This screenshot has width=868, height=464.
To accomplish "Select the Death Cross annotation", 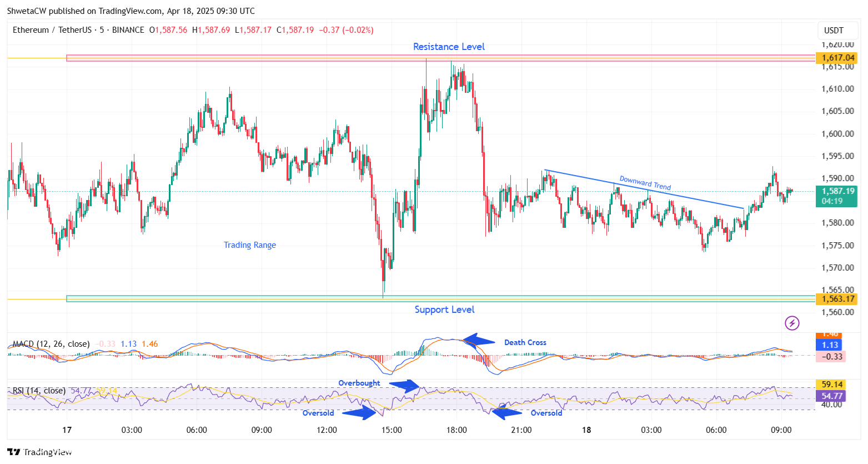I will [x=525, y=342].
